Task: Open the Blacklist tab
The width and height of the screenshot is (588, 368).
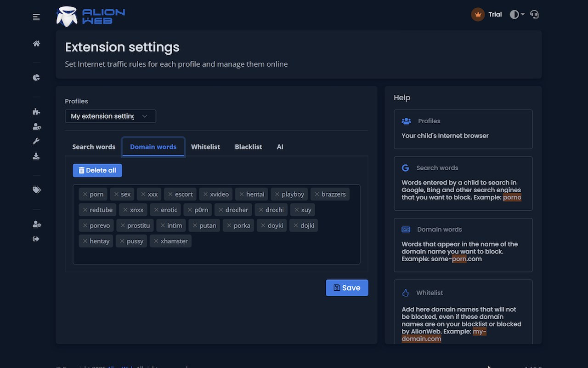Action: point(248,147)
